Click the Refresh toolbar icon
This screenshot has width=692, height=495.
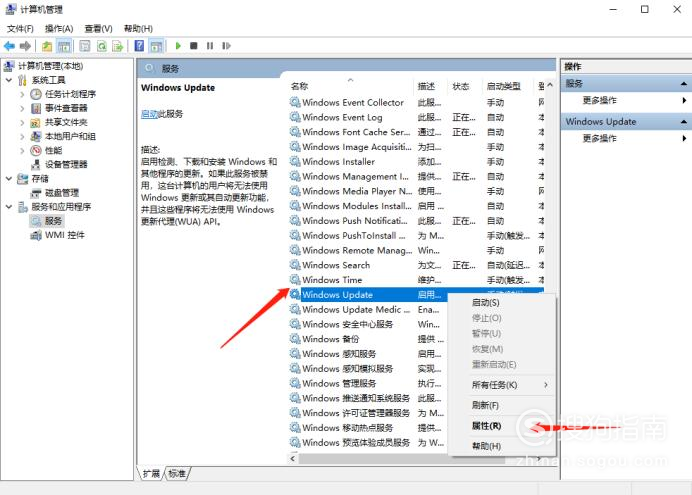[x=102, y=46]
